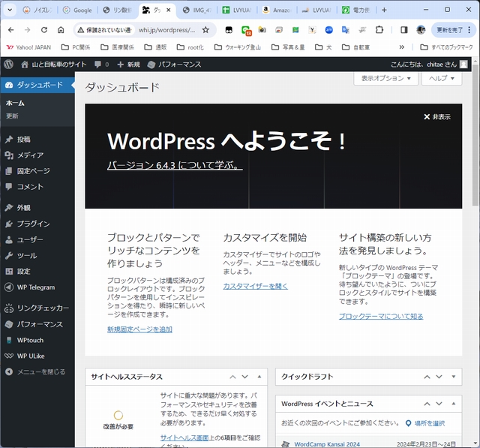
Task: Open root化 bookmark folder
Action: (x=190, y=47)
